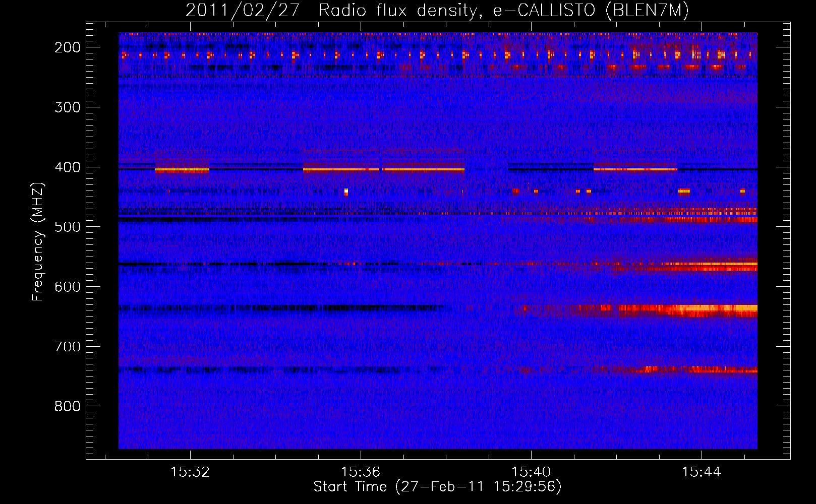Select the 800 frequency tick label
Image resolution: width=816 pixels, height=504 pixels.
point(68,406)
